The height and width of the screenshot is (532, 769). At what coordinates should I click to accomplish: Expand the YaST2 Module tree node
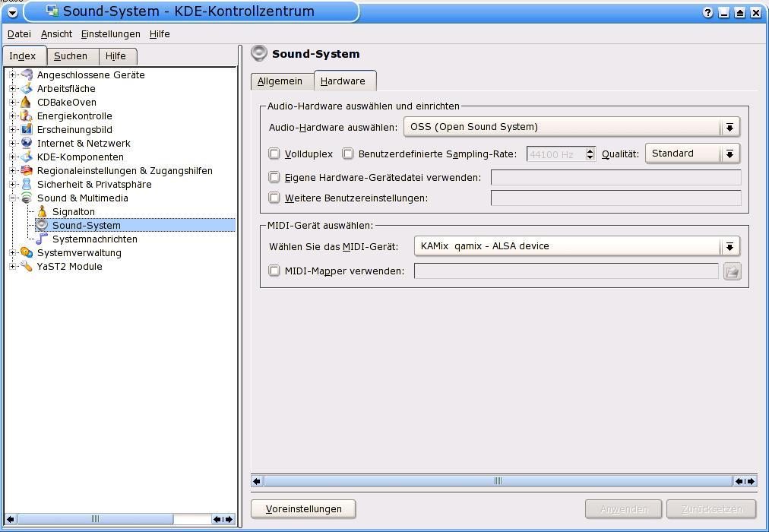click(12, 267)
